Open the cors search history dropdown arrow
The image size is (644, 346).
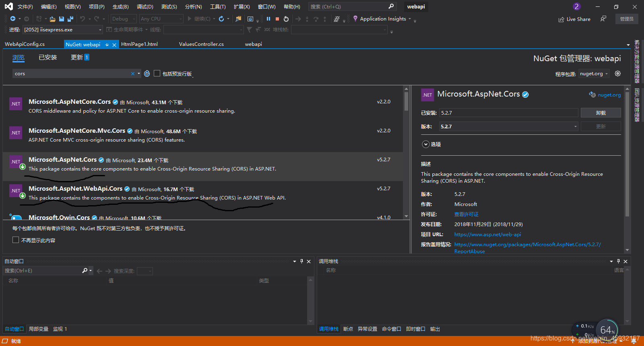[139, 74]
